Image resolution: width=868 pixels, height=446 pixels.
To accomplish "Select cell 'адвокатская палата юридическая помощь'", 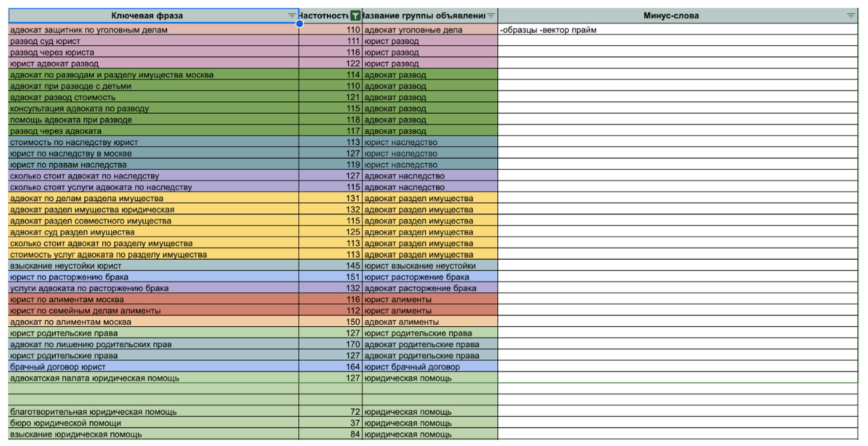I will tap(154, 378).
